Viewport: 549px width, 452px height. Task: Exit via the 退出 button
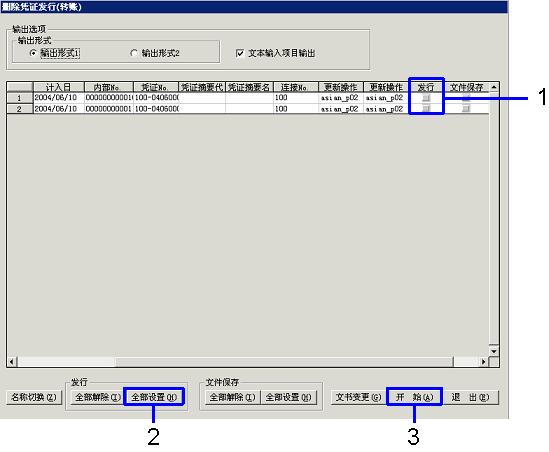click(471, 397)
